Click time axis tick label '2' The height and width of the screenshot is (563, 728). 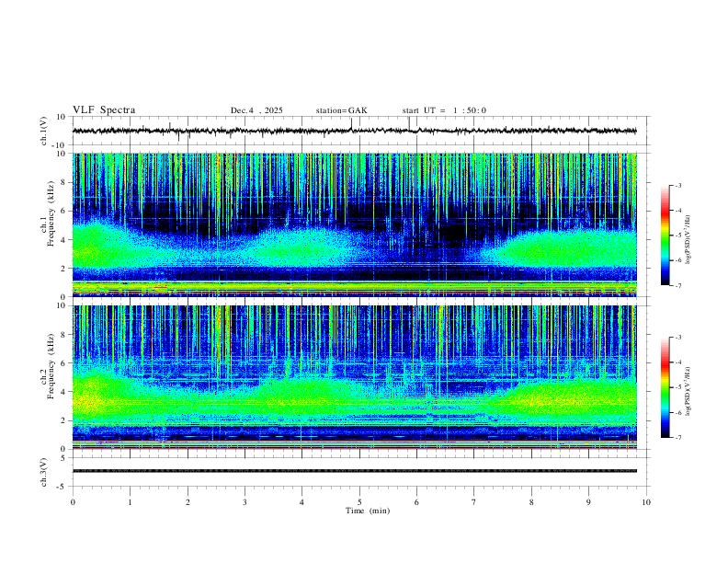point(188,502)
